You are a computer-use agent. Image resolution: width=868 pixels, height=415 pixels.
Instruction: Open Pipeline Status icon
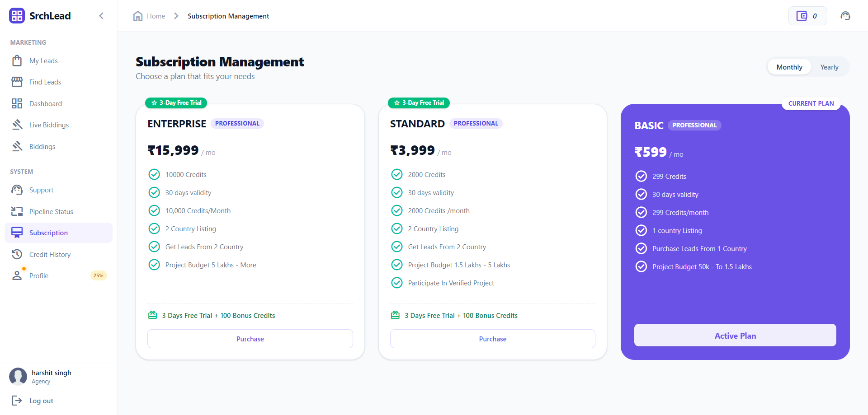tap(17, 211)
